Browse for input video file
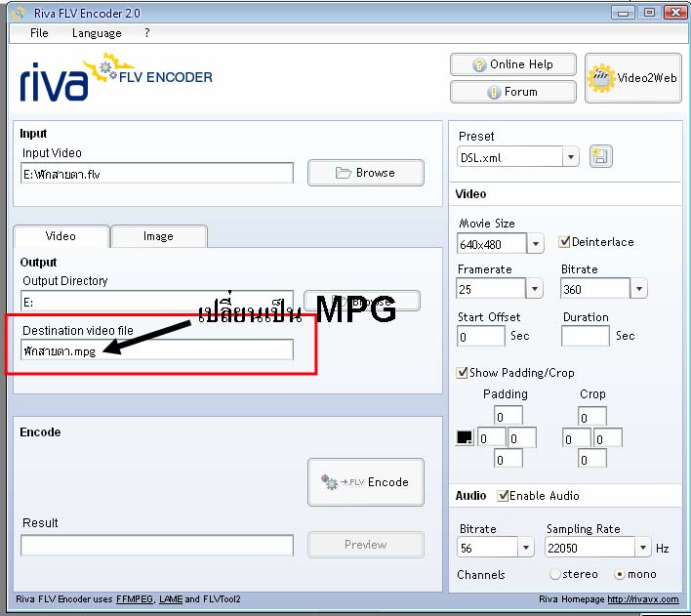The image size is (691, 616). (366, 173)
